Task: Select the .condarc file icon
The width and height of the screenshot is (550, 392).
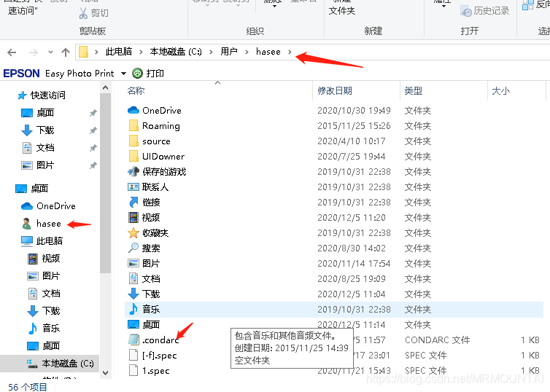Action: click(x=133, y=340)
